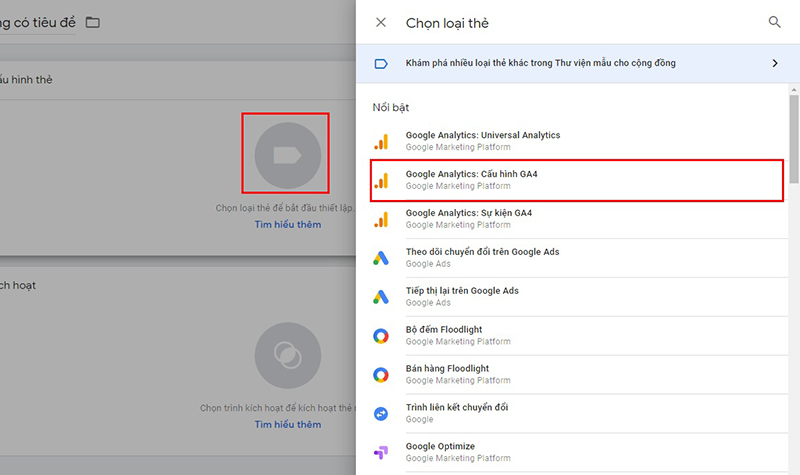Click the Universal Analytics bar-chart icon

coord(381,141)
